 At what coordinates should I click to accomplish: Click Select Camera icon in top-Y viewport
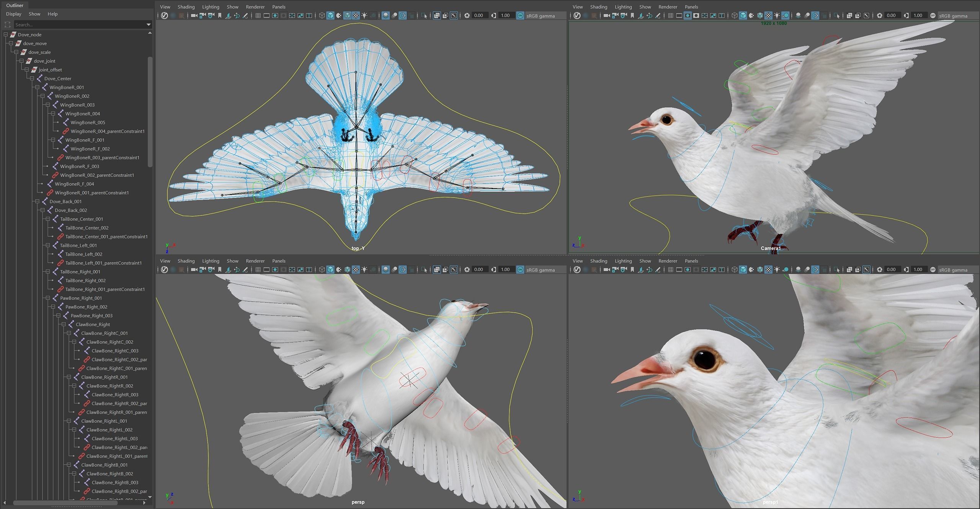pyautogui.click(x=194, y=16)
